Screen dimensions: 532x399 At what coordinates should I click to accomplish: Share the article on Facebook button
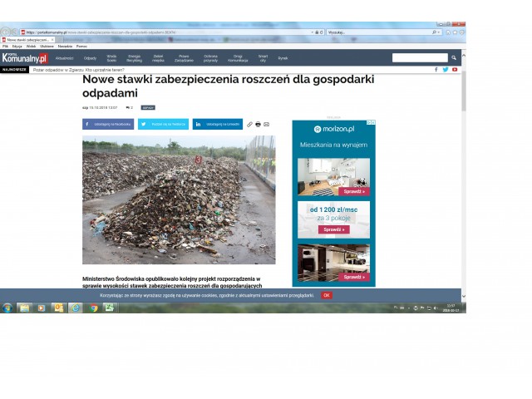point(107,124)
